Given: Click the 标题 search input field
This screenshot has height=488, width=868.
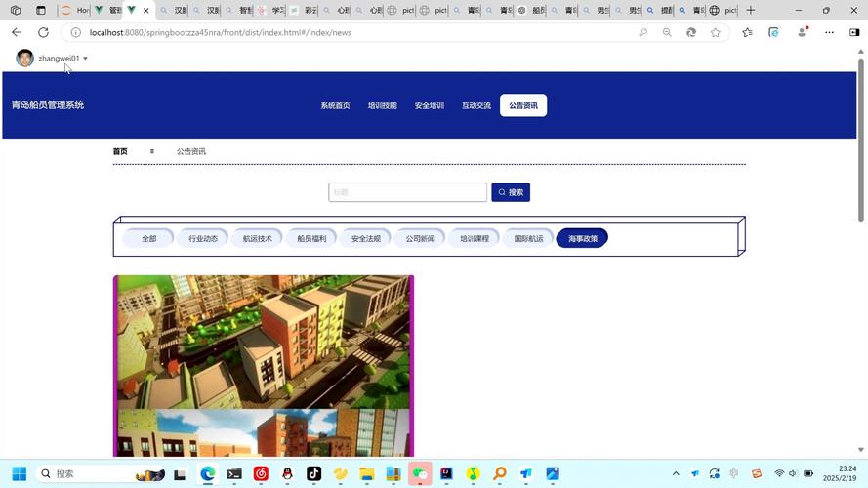Looking at the screenshot, I should pyautogui.click(x=407, y=192).
